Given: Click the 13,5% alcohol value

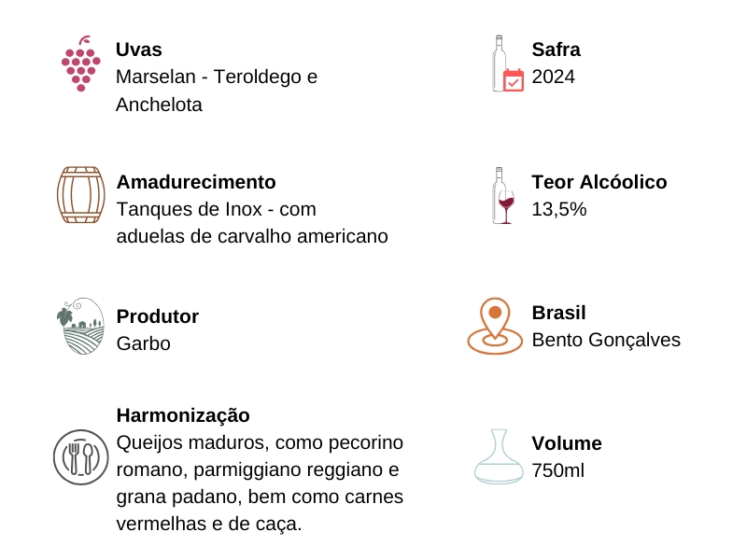Looking at the screenshot, I should 559,209.
